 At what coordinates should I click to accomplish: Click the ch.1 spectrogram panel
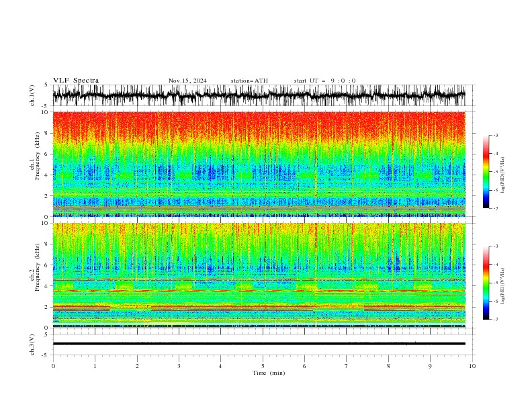click(259, 164)
